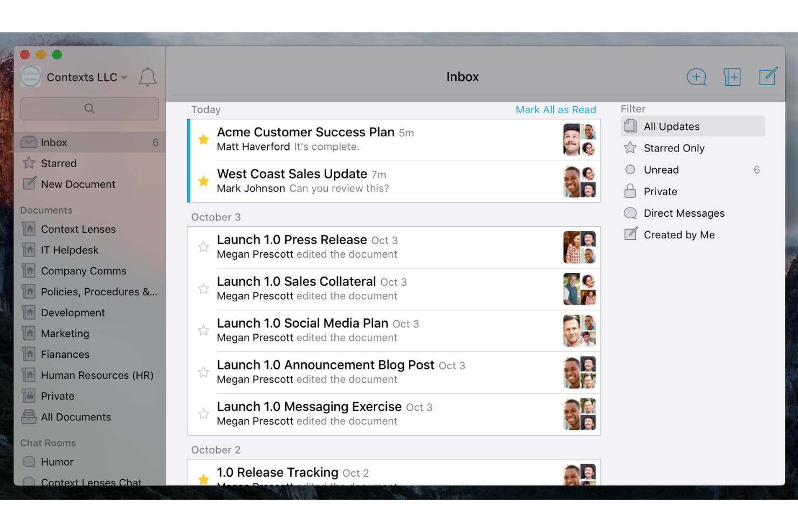Open the IT Helpdesk folder

click(x=70, y=250)
